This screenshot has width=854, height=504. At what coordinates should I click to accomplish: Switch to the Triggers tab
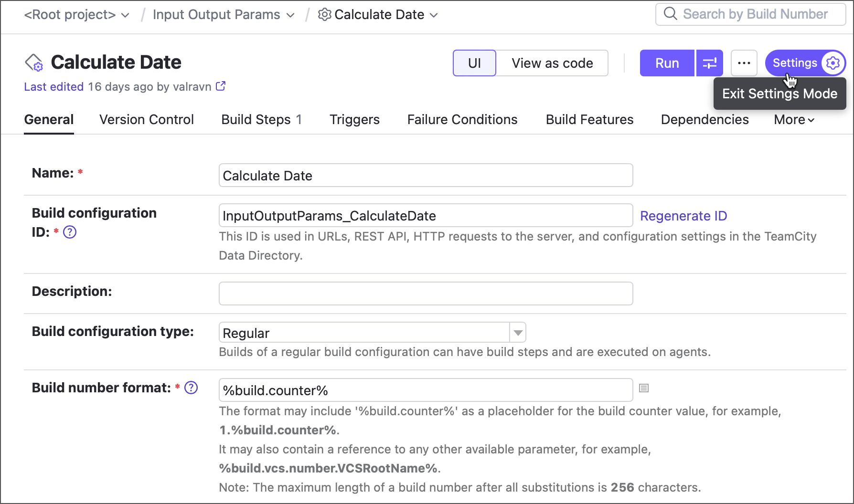click(x=354, y=120)
